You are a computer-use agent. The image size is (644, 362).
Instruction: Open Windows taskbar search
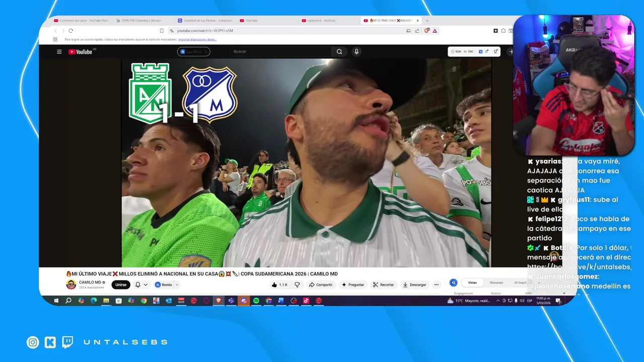pyautogui.click(x=68, y=301)
